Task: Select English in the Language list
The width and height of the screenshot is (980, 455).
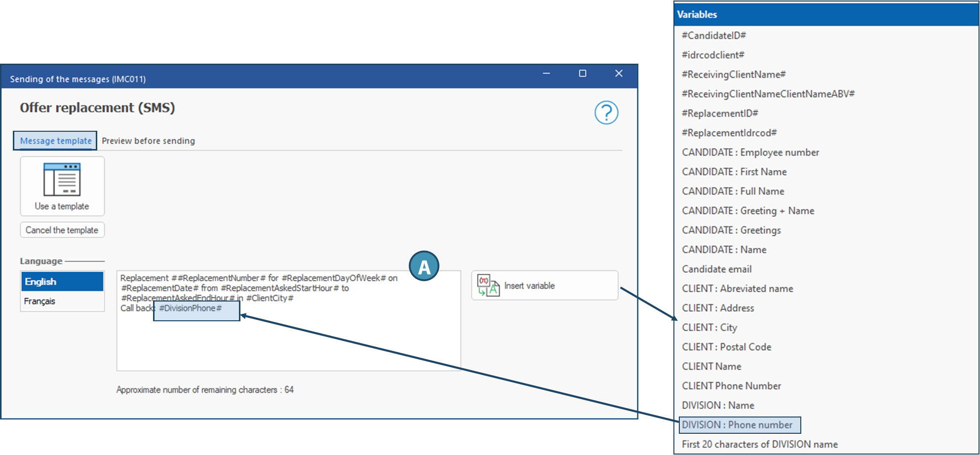Action: [62, 281]
